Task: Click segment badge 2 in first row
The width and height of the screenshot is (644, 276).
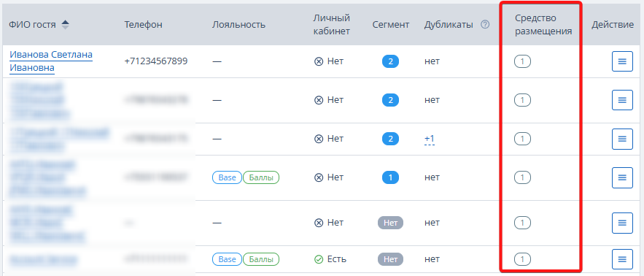Action: click(391, 61)
